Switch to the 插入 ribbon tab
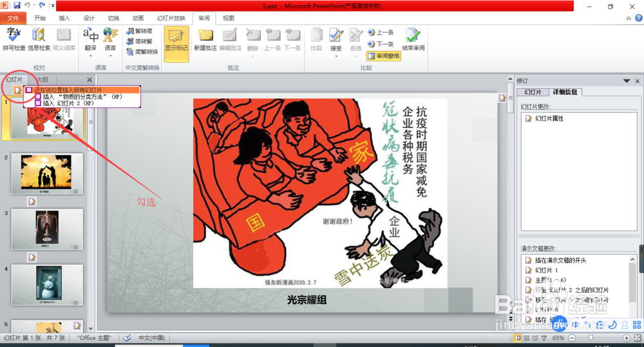Viewport: 644px width, 347px height. click(64, 18)
